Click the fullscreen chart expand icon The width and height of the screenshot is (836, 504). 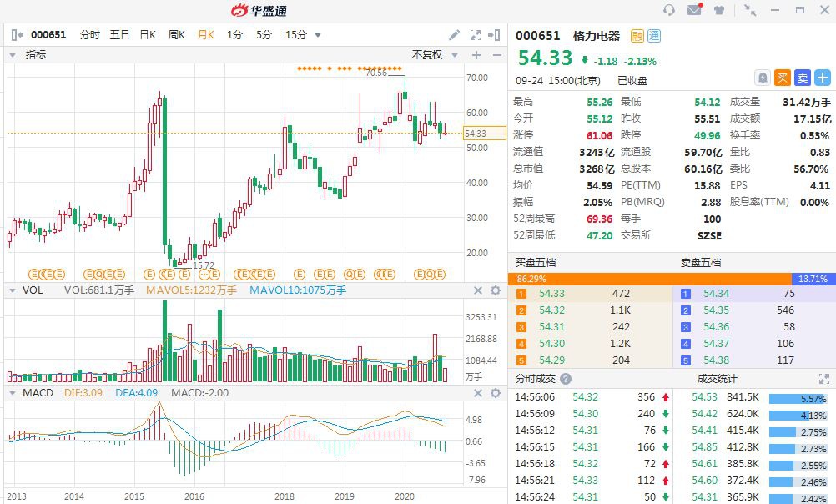tap(476, 35)
